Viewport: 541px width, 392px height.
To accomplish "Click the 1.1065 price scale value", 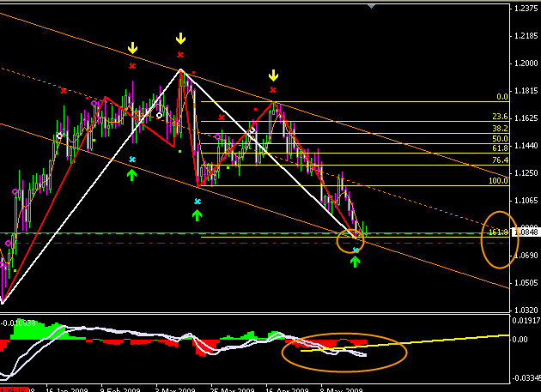I will [x=526, y=201].
